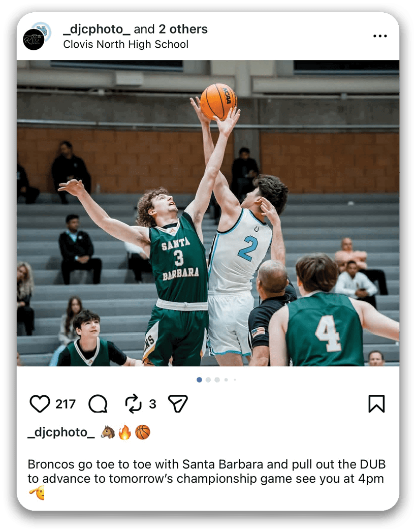The image size is (416, 532).
Task: Open _djcphoto_ username in the caption
Action: [61, 432]
